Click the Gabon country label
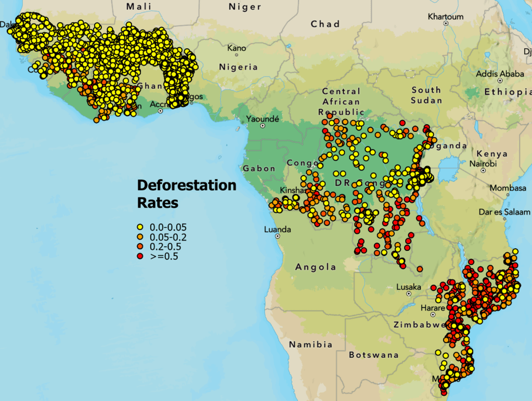 point(258,168)
